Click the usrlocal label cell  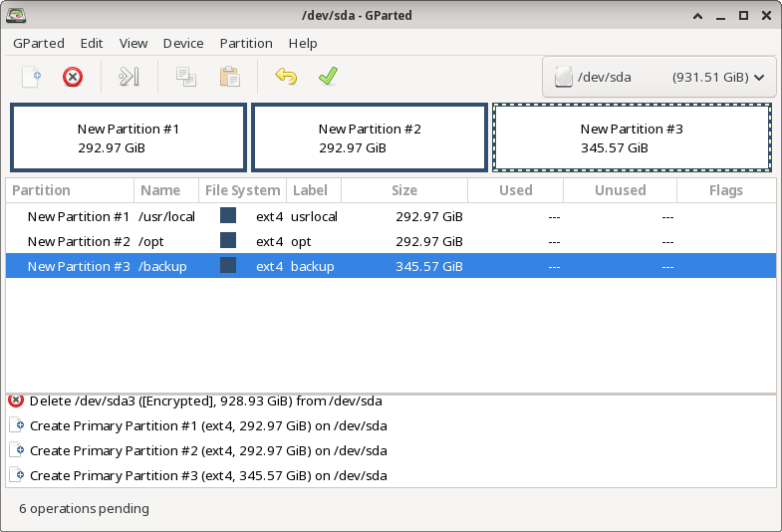pos(314,217)
